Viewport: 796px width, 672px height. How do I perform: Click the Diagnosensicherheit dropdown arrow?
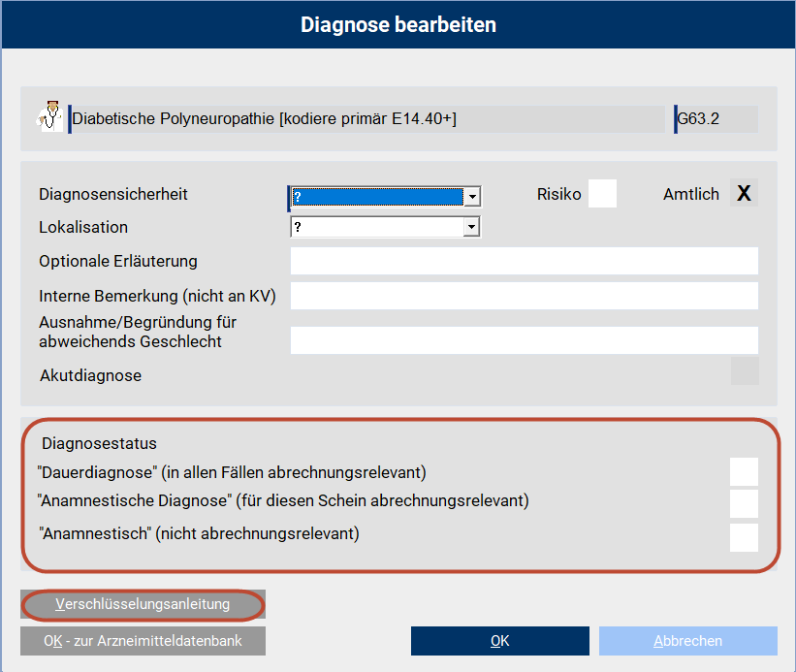click(x=471, y=194)
